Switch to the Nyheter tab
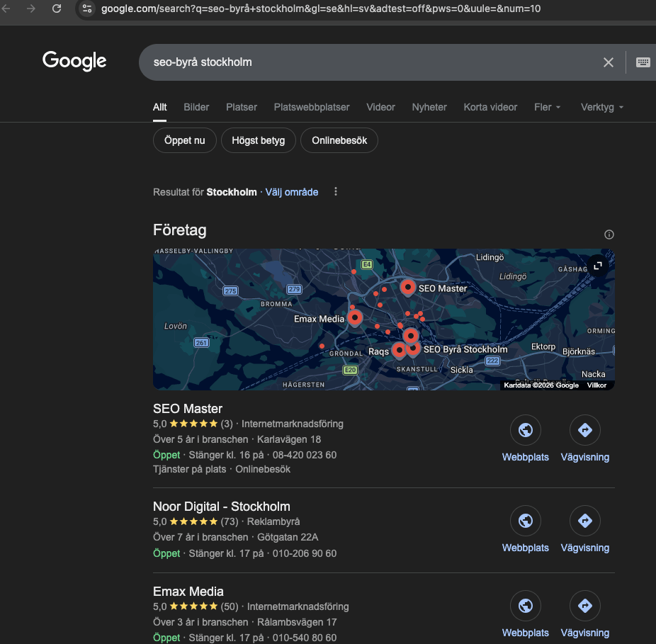 429,107
